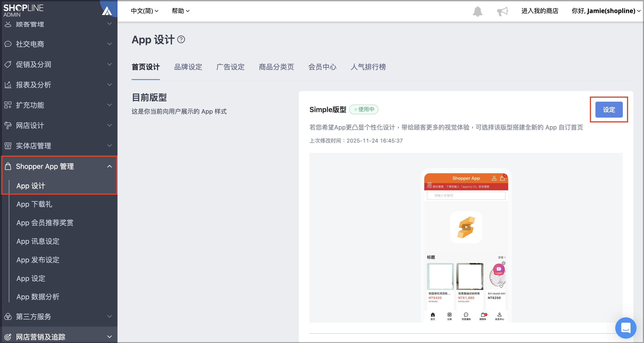Switch to the 品牌设定 tab
This screenshot has width=644, height=343.
[x=188, y=67]
